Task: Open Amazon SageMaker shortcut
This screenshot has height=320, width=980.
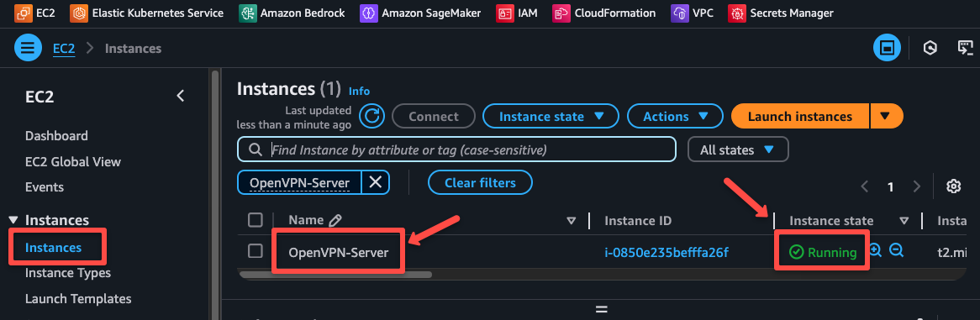Action: point(421,13)
